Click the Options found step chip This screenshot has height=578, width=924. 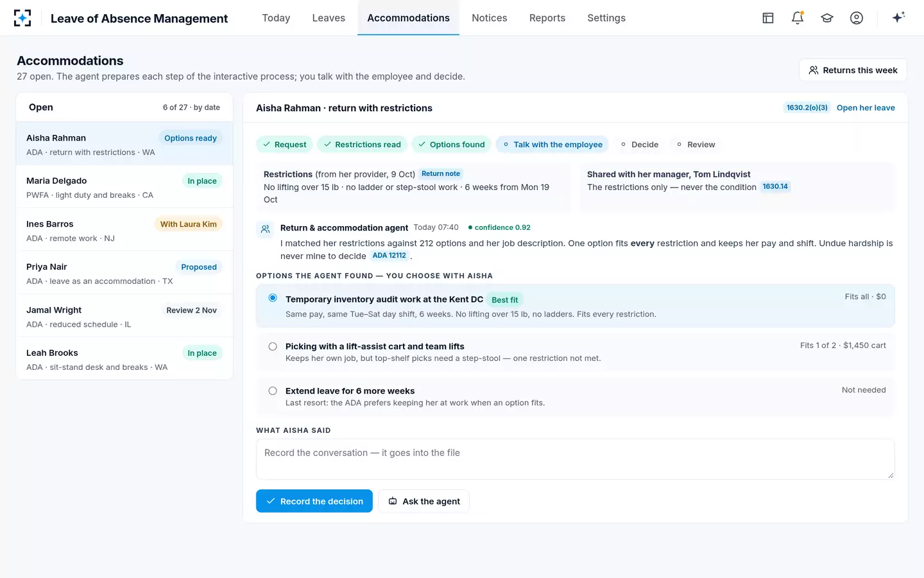[x=451, y=144]
